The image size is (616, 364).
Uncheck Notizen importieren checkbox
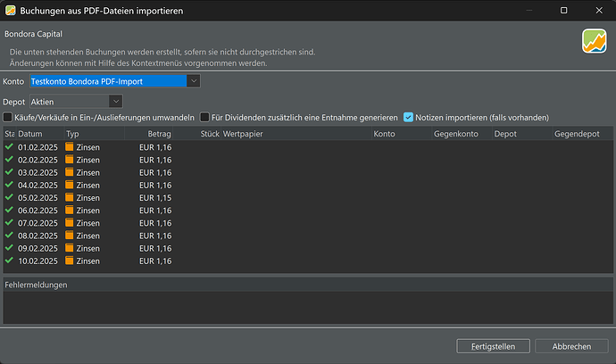click(409, 117)
